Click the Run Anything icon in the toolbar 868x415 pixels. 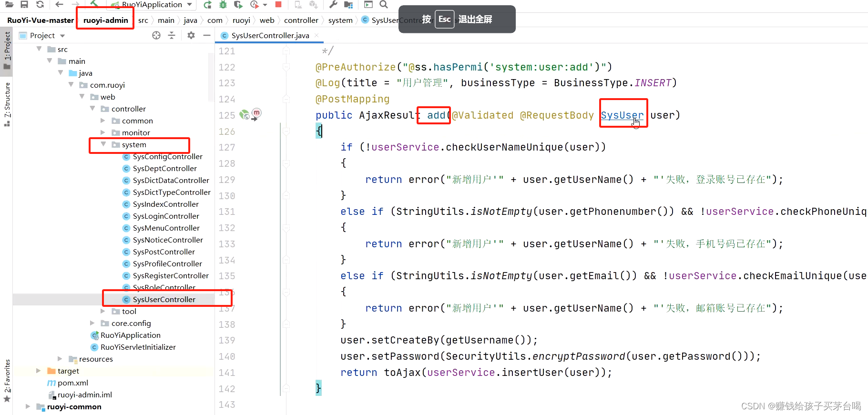tap(368, 4)
